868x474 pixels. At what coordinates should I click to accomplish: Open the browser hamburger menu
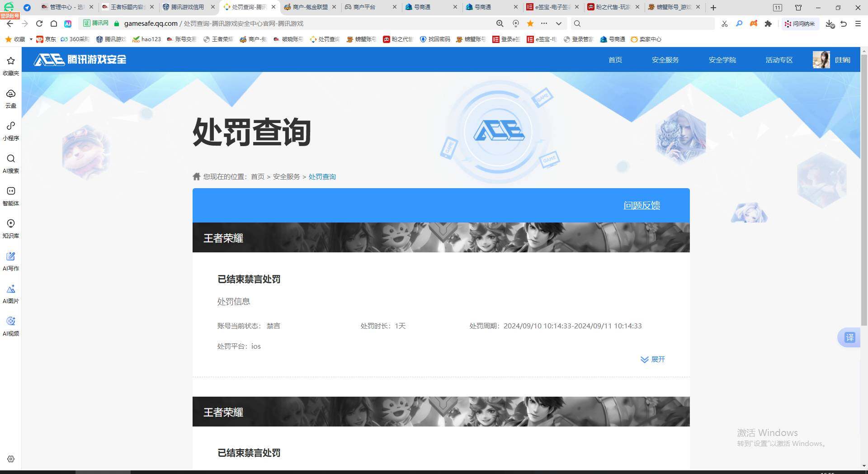coord(858,24)
